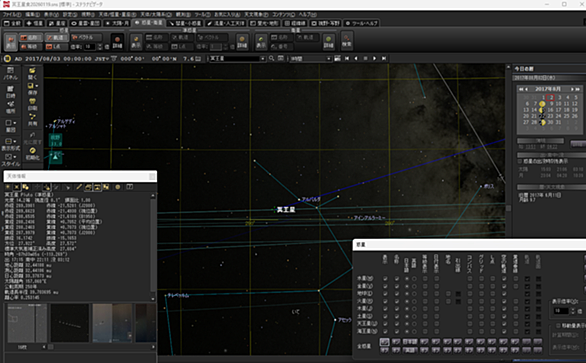Click magnifier search icon beside 冥王星 field

click(x=272, y=58)
